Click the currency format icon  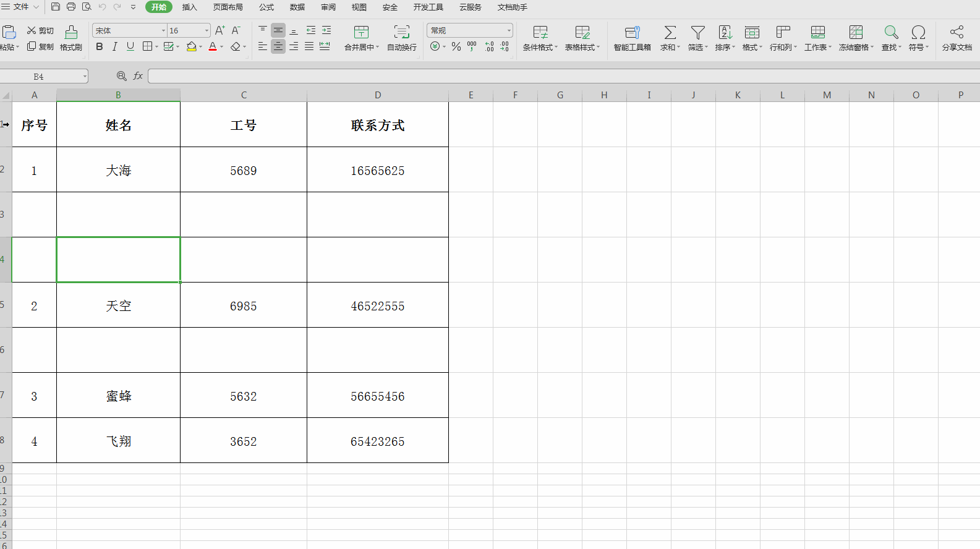tap(435, 46)
